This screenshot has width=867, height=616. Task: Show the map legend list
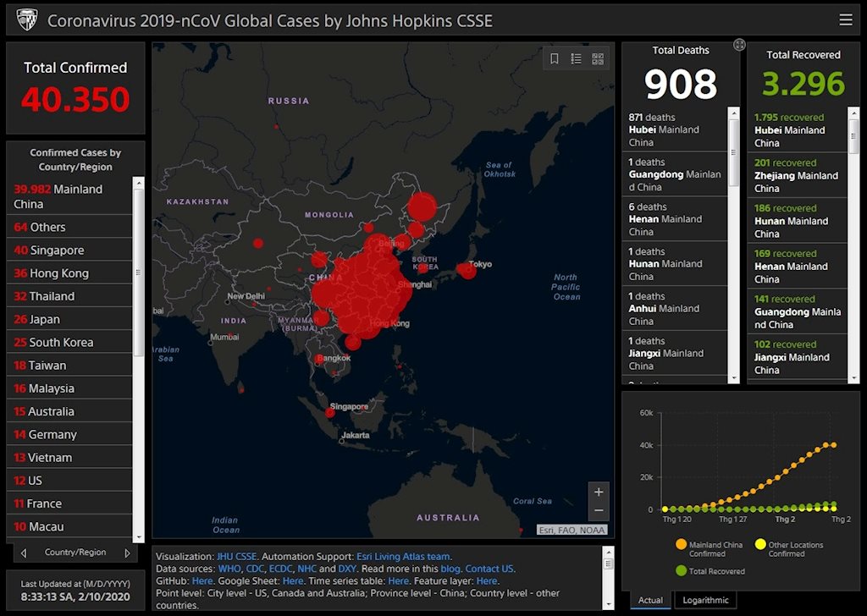pos(576,59)
